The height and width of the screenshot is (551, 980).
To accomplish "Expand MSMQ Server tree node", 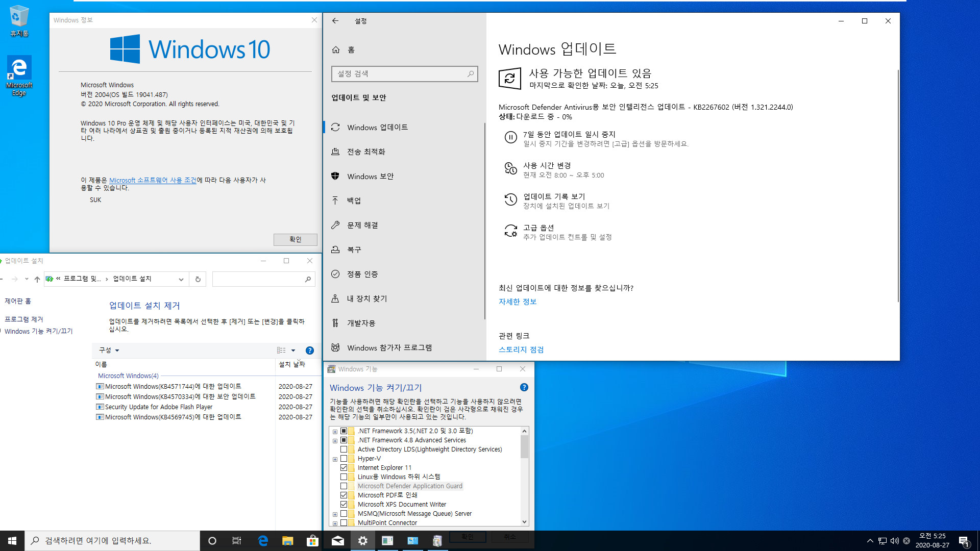I will coord(335,514).
